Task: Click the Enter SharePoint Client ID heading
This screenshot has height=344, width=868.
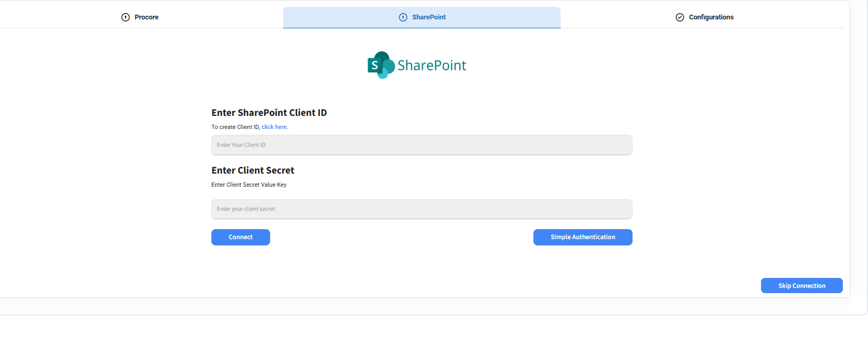Action: point(269,113)
